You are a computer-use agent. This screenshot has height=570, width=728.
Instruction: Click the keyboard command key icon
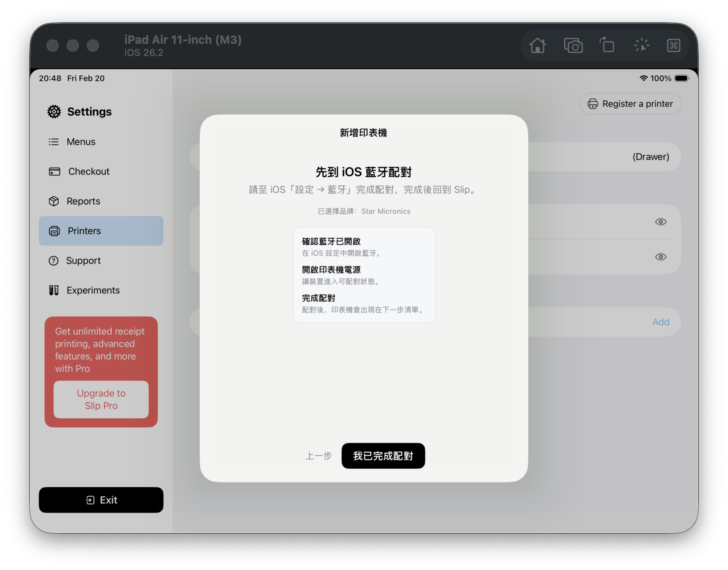673,46
